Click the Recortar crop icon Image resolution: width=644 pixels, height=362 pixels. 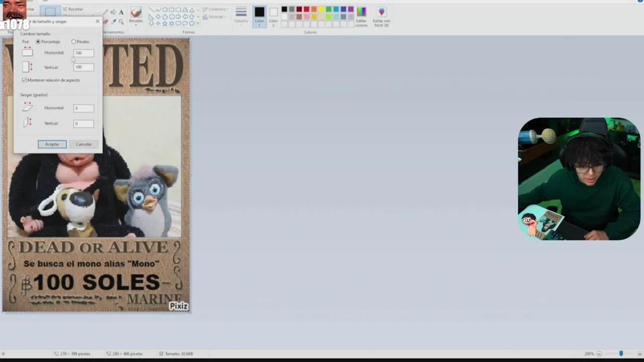(65, 9)
